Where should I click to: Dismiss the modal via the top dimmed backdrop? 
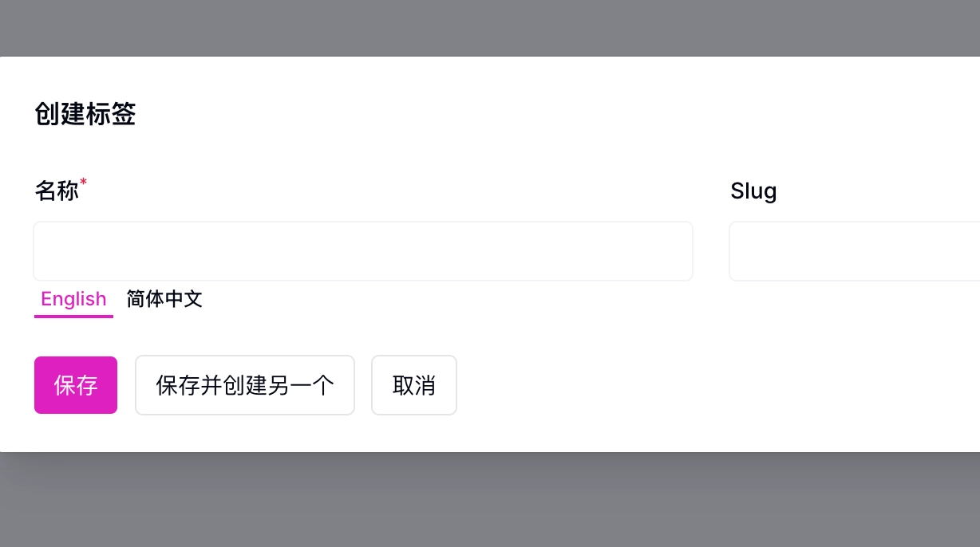coord(490,28)
